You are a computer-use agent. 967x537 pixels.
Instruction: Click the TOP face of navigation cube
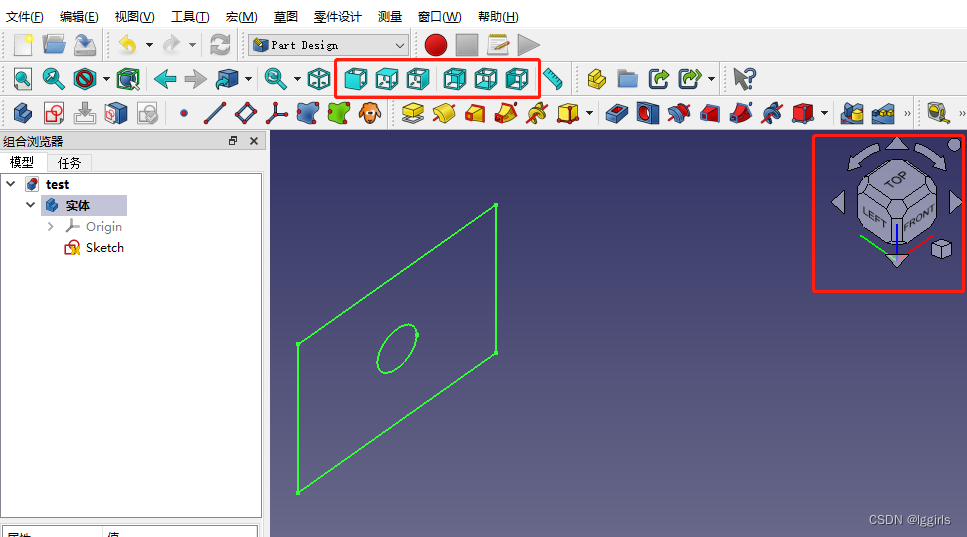point(896,179)
